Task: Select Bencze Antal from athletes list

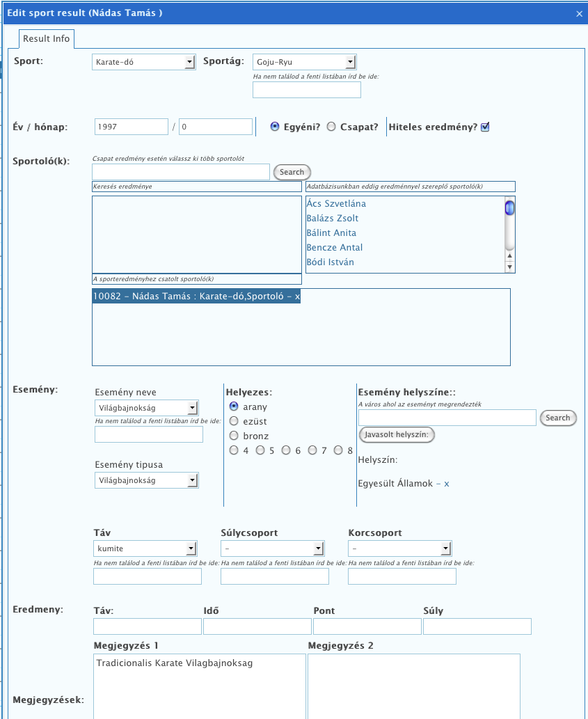Action: [x=335, y=248]
